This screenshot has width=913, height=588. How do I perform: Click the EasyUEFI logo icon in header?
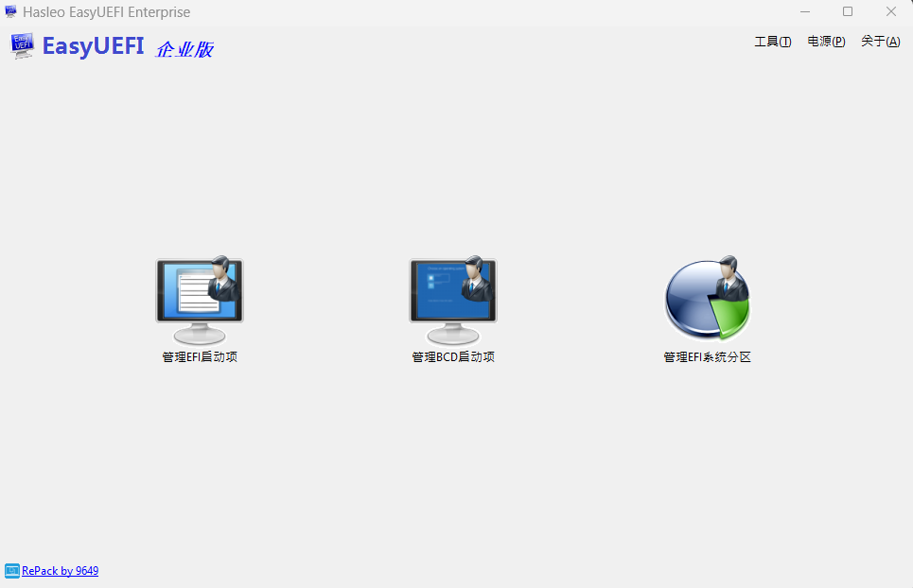click(22, 46)
